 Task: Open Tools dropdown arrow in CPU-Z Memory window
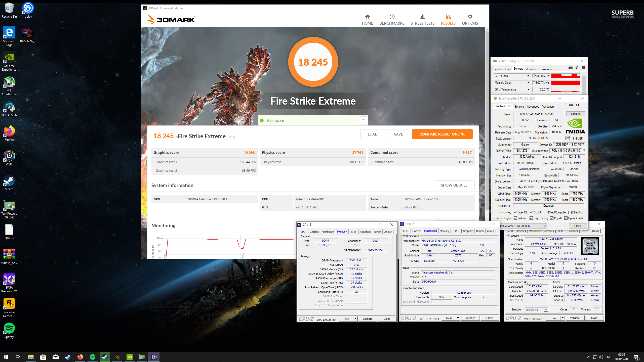pyautogui.click(x=355, y=319)
